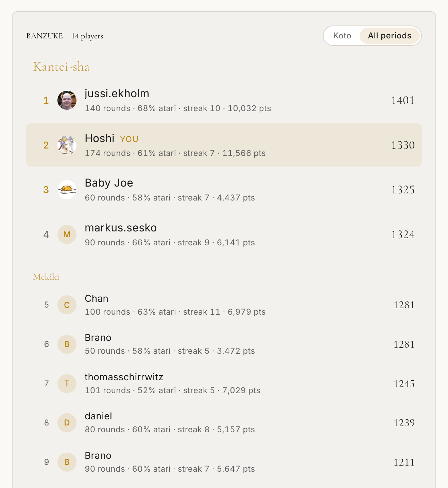Viewport: 448px width, 488px height.
Task: Select the highlighted Hoshi YOU row
Action: pos(224,145)
